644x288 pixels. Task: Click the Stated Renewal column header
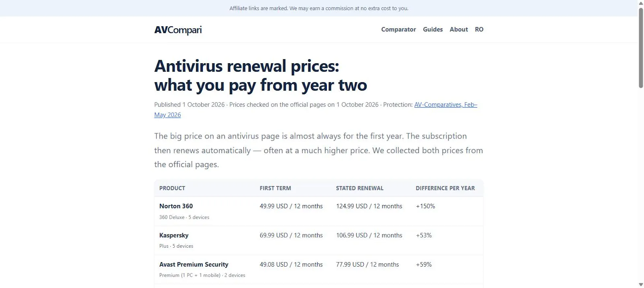click(360, 188)
